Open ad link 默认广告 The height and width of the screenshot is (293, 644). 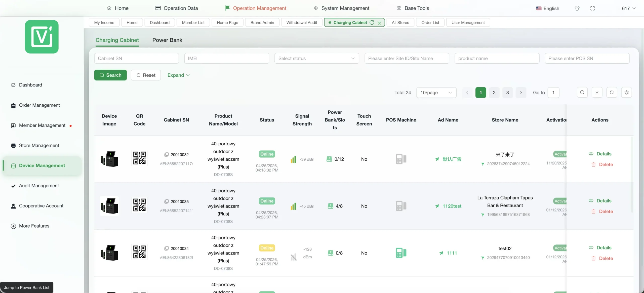click(448, 159)
